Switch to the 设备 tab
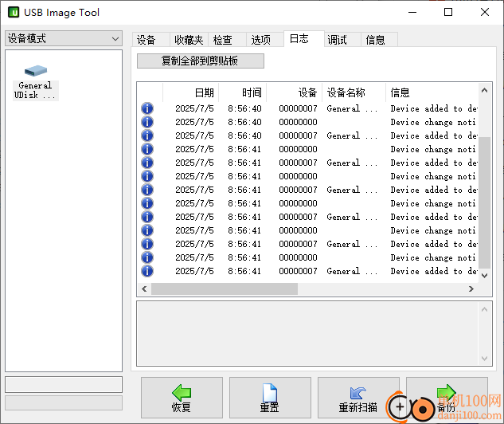Screen dimensions: 504x424 tap(150, 40)
